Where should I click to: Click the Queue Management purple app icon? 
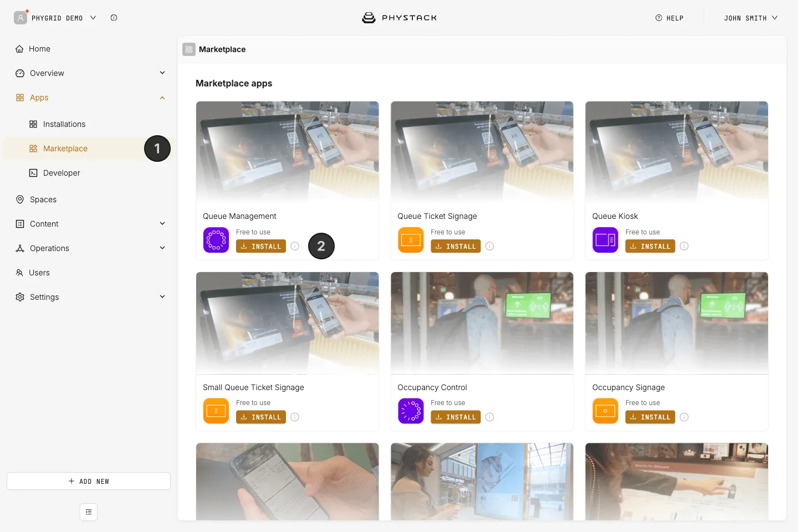click(x=216, y=240)
